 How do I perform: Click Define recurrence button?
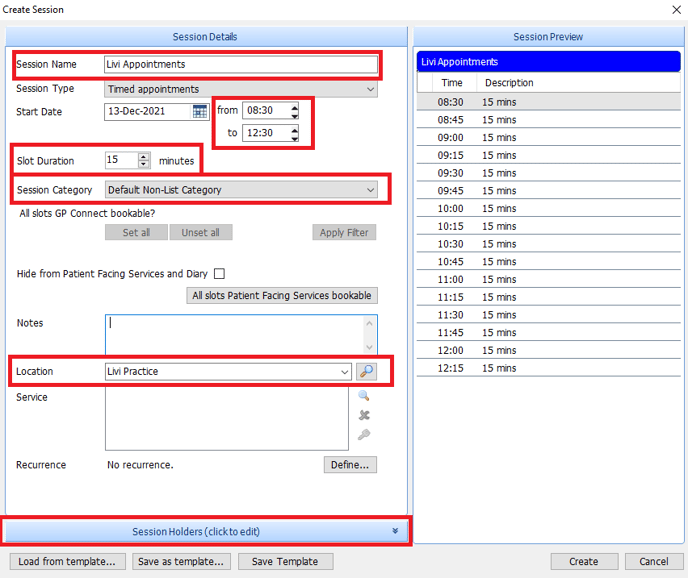pyautogui.click(x=350, y=465)
